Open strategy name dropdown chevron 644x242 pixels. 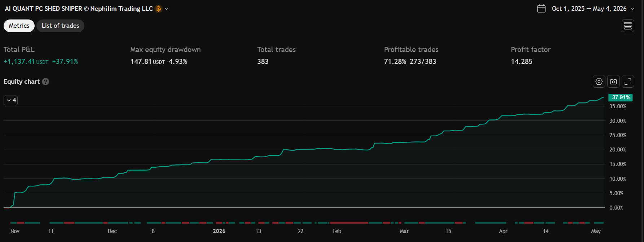click(167, 9)
